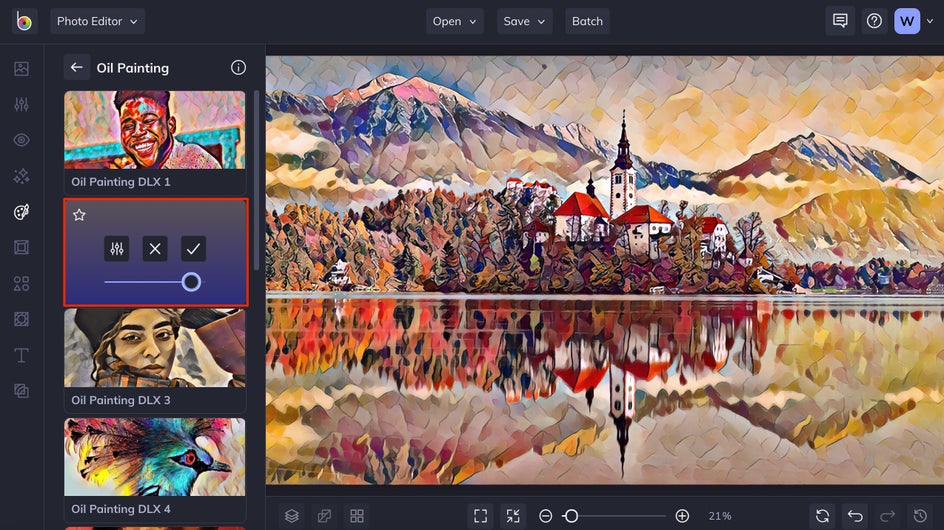Click the Oil Painting DLX 4 label
Image resolution: width=944 pixels, height=530 pixels.
tap(121, 509)
